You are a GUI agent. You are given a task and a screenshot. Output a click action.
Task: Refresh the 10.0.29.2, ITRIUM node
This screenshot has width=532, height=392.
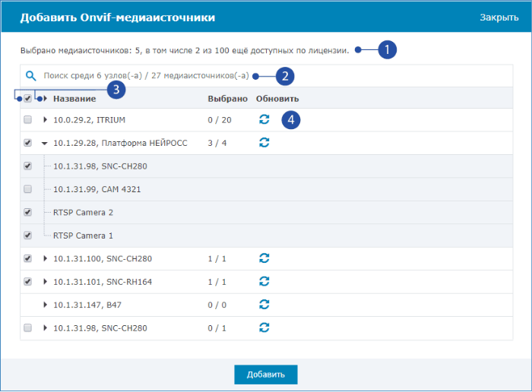264,119
